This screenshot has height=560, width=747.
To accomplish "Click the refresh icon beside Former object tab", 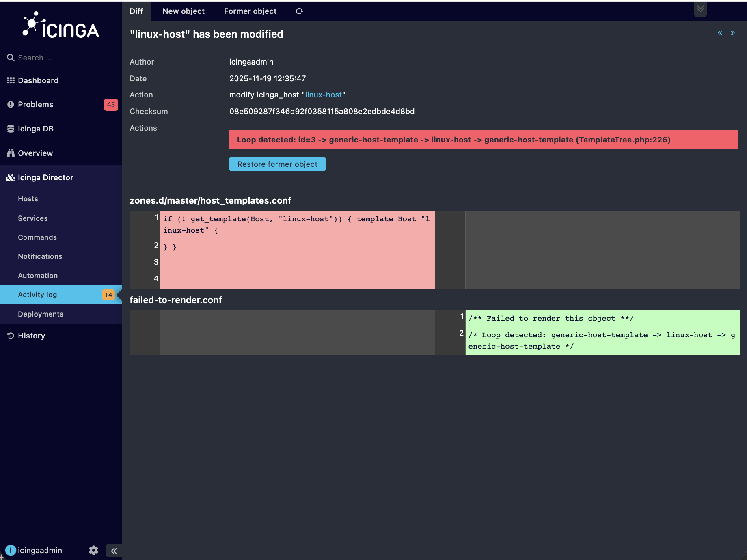I will [x=299, y=11].
